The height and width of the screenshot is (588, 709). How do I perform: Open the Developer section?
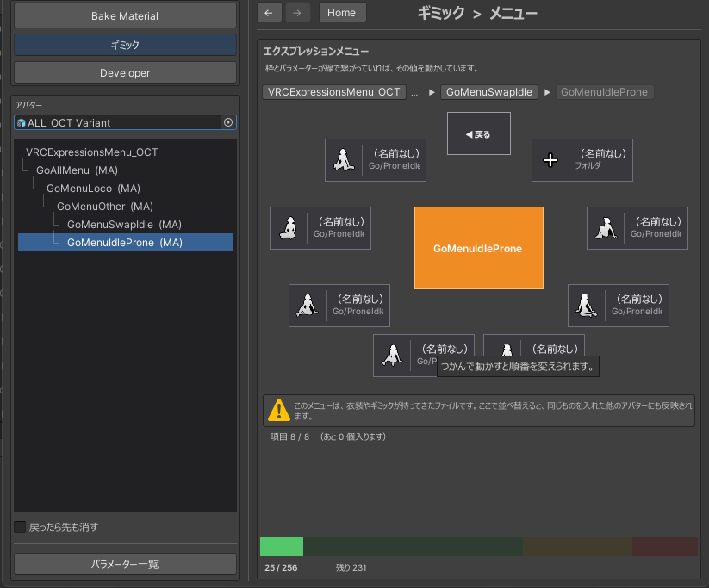pos(125,73)
